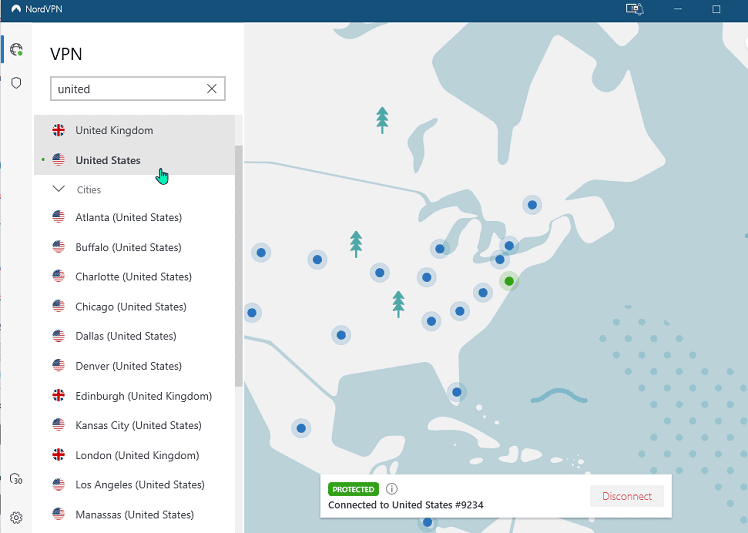This screenshot has height=533, width=748.
Task: Click the flag beside Edinburgh
Action: (59, 396)
